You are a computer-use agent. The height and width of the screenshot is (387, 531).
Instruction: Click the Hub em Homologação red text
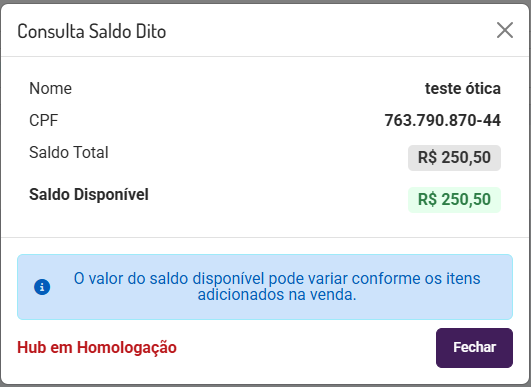(x=97, y=347)
